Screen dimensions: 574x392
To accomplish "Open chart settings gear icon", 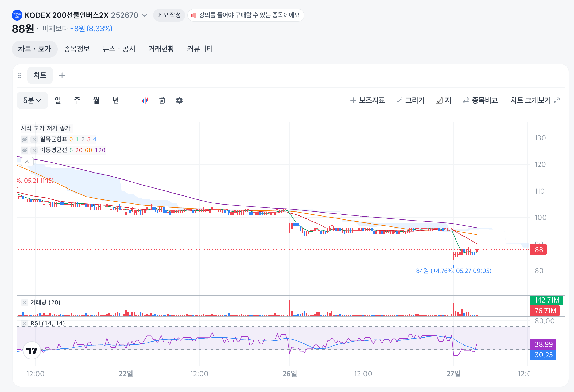I will [179, 100].
